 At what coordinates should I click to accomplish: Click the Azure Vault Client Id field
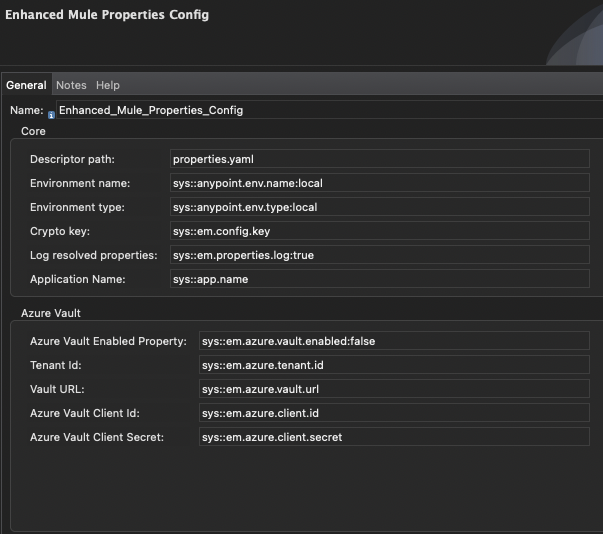(394, 413)
